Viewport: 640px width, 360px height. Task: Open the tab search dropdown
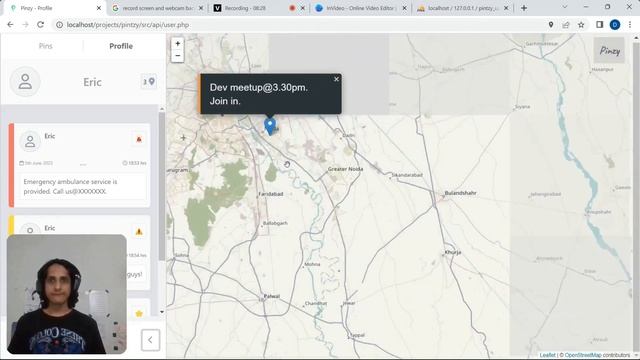(x=564, y=7)
